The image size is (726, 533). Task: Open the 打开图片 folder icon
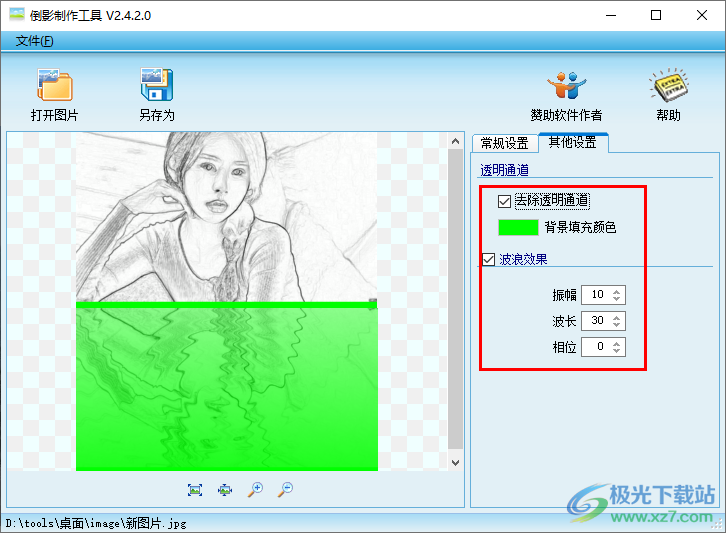pyautogui.click(x=55, y=85)
